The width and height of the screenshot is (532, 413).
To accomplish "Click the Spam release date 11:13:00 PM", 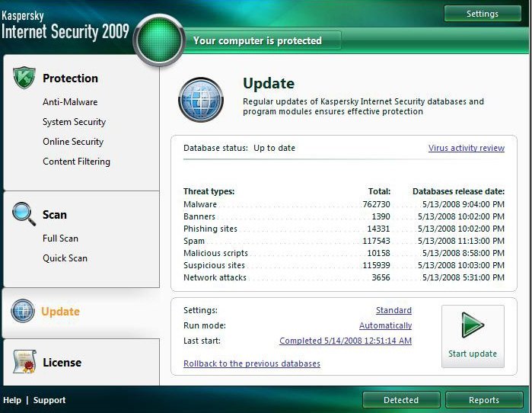I will pyautogui.click(x=461, y=241).
